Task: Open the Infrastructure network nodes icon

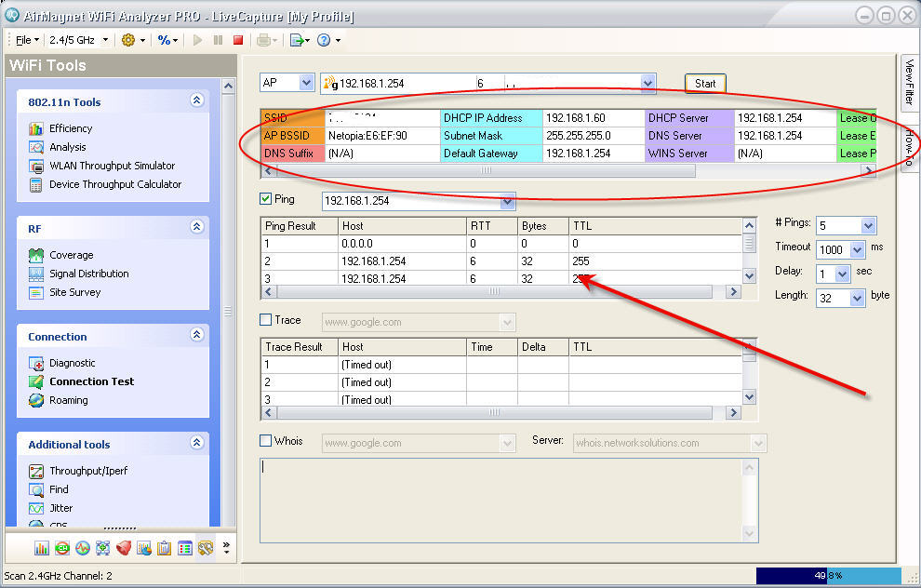Action: tap(102, 548)
